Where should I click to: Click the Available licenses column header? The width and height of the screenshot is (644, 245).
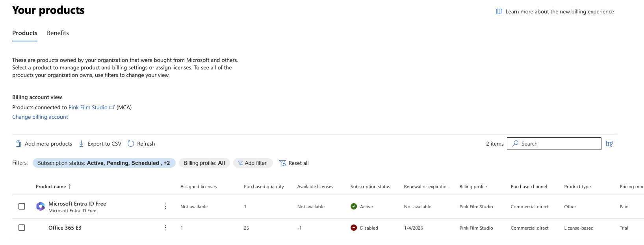[315, 187]
